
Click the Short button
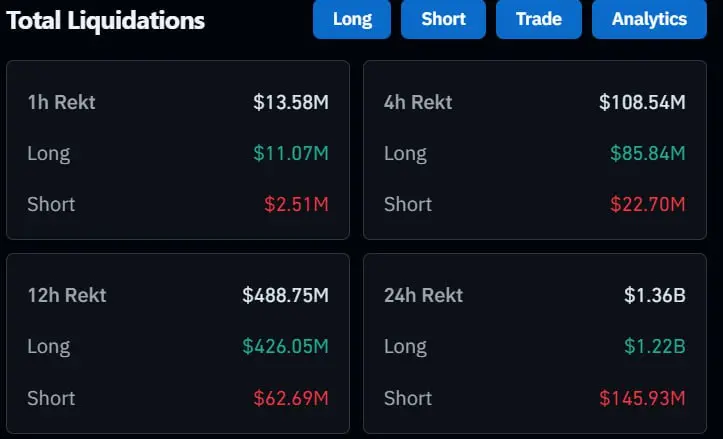pyautogui.click(x=443, y=19)
